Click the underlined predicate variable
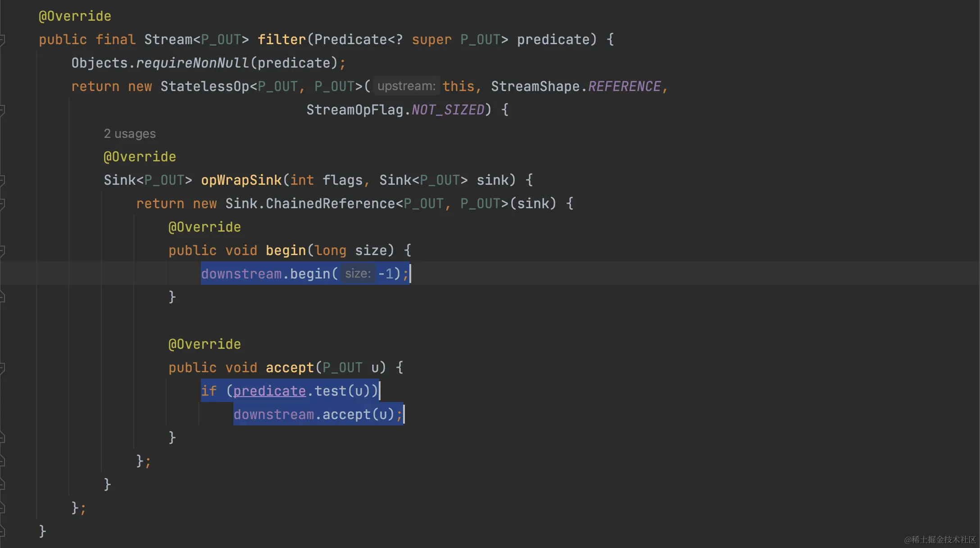 (269, 391)
